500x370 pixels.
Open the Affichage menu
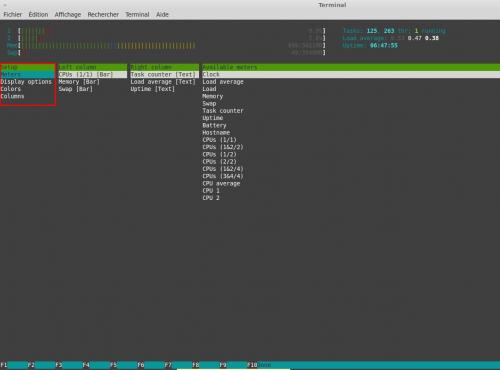pyautogui.click(x=68, y=15)
